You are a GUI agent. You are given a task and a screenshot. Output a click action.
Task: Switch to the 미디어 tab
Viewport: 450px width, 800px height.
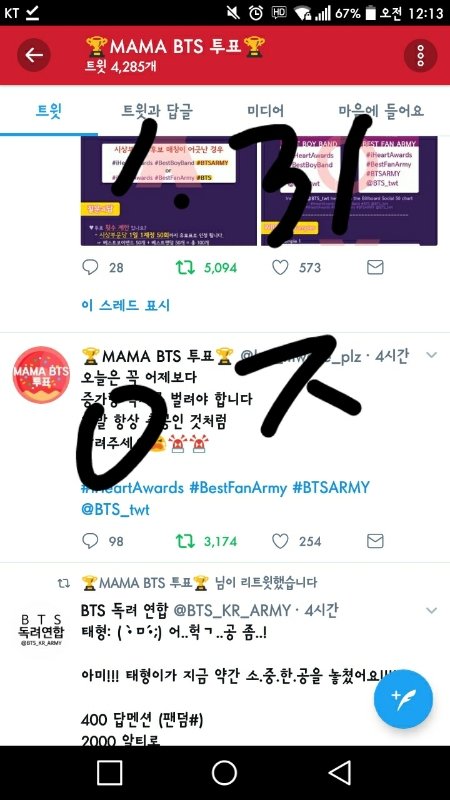265,111
